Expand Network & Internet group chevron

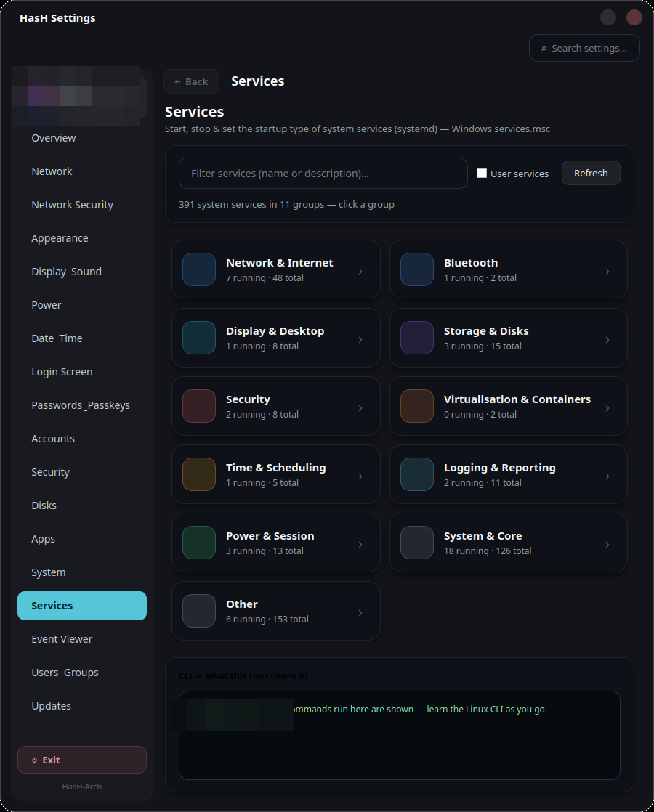[x=360, y=272]
